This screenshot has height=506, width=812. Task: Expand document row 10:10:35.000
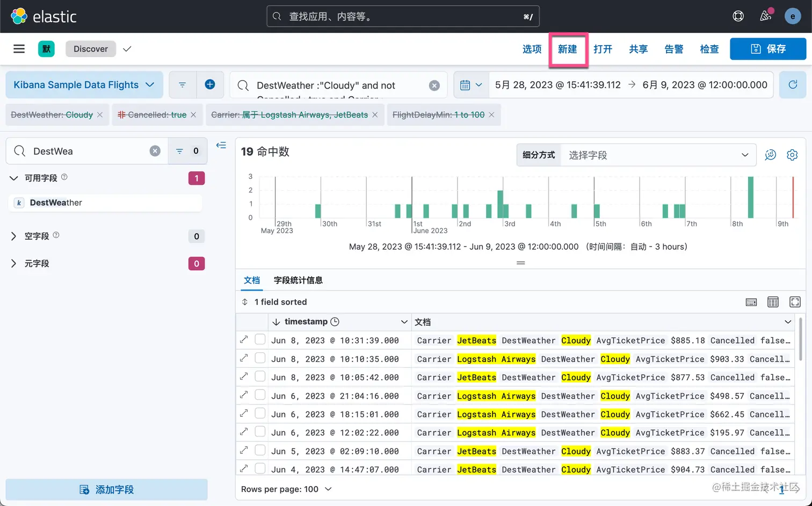pyautogui.click(x=244, y=358)
